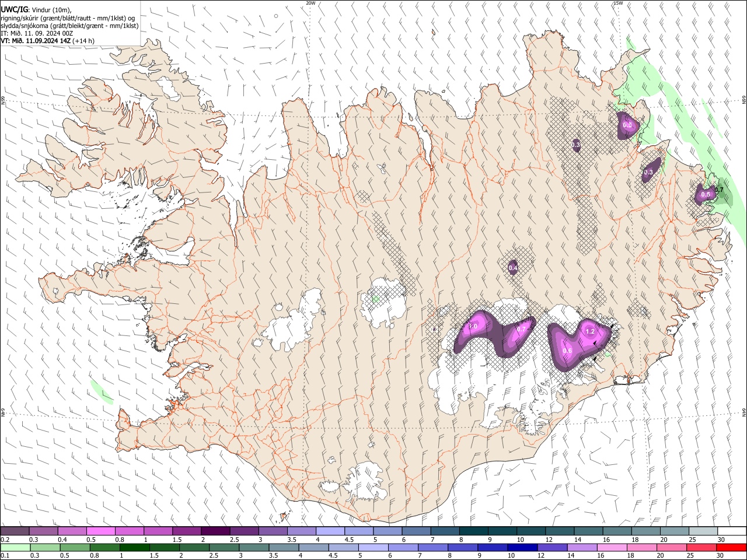The height and width of the screenshot is (560, 747).
Task: Click the lower legend swatch for 2.5–3
Action: (x=224, y=548)
